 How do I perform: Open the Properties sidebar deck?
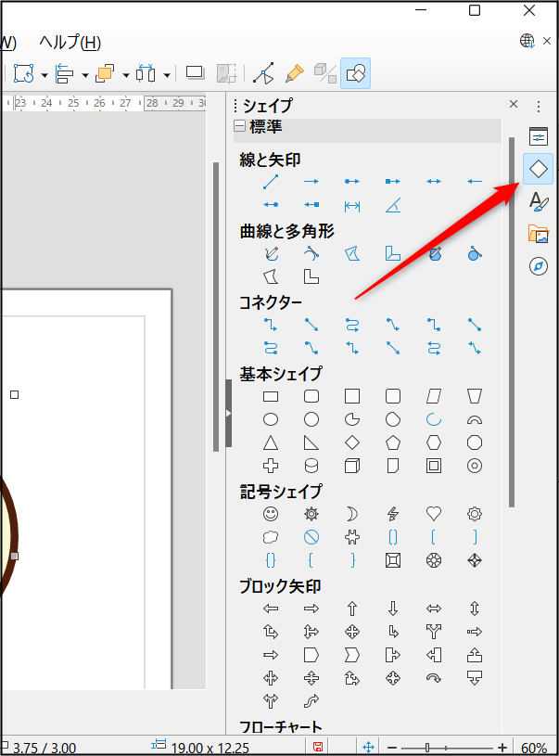tap(539, 137)
